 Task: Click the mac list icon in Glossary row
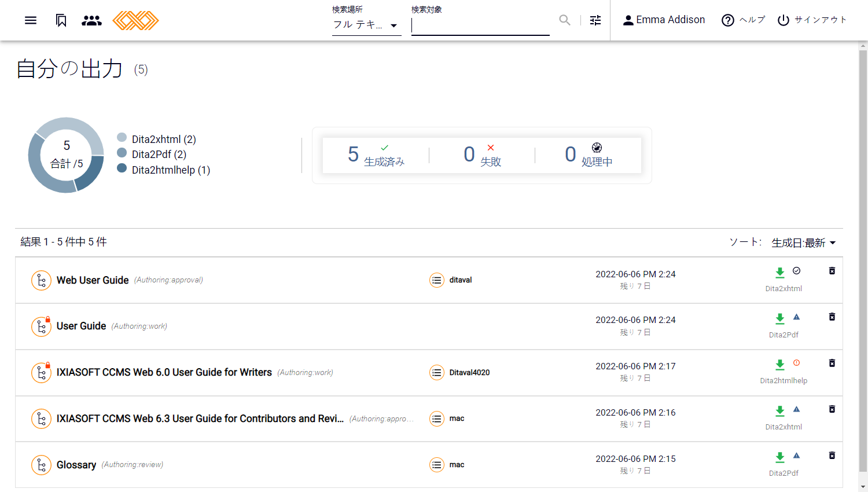point(437,465)
